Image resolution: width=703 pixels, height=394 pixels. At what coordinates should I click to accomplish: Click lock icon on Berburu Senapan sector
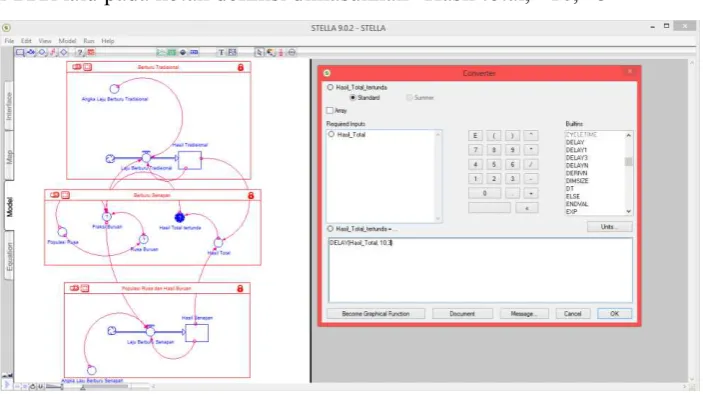coord(251,195)
